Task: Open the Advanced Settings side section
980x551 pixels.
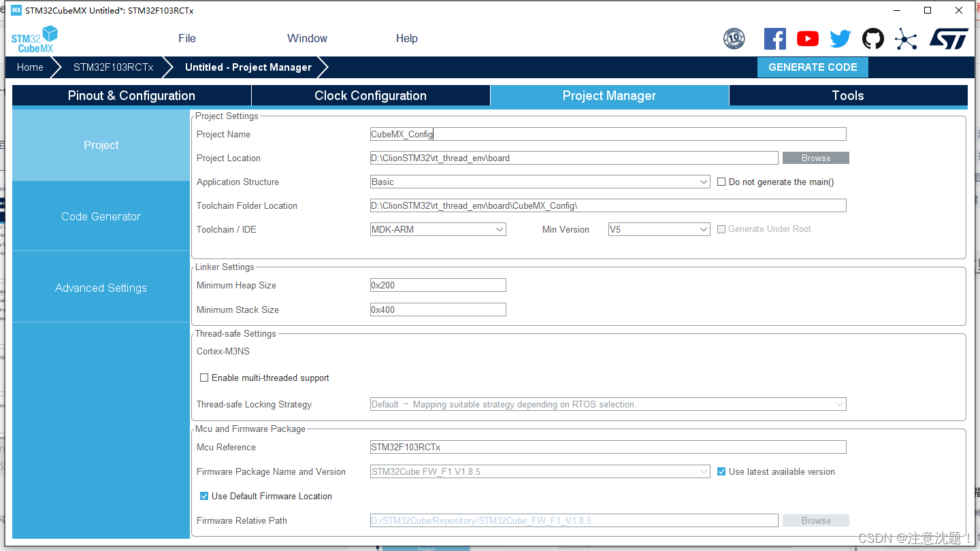Action: 101,288
